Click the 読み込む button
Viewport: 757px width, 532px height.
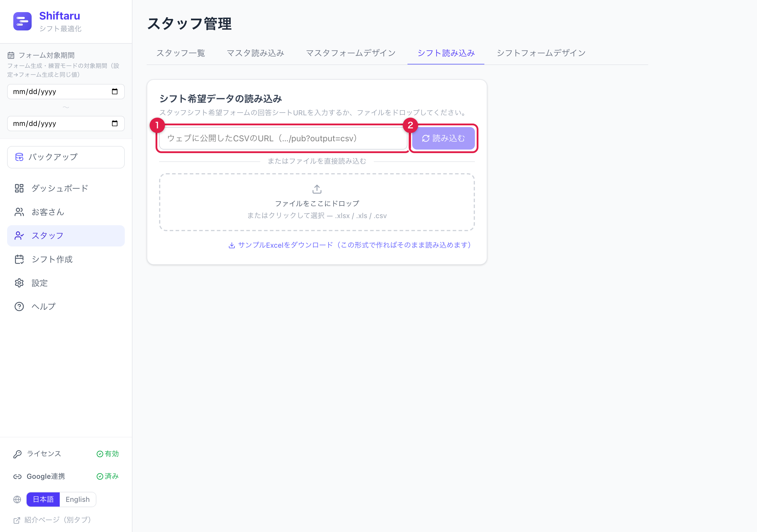[x=444, y=138]
